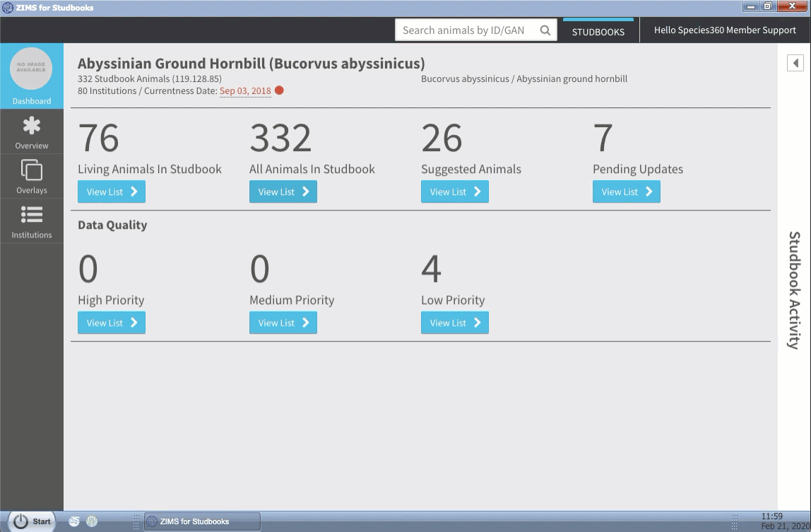Open the Overview asterisk icon

click(32, 126)
